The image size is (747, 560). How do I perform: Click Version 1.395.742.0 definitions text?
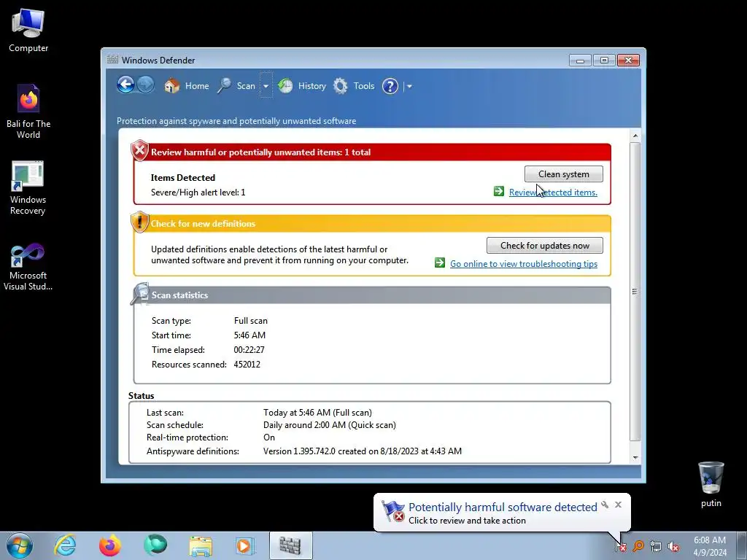[x=362, y=451]
